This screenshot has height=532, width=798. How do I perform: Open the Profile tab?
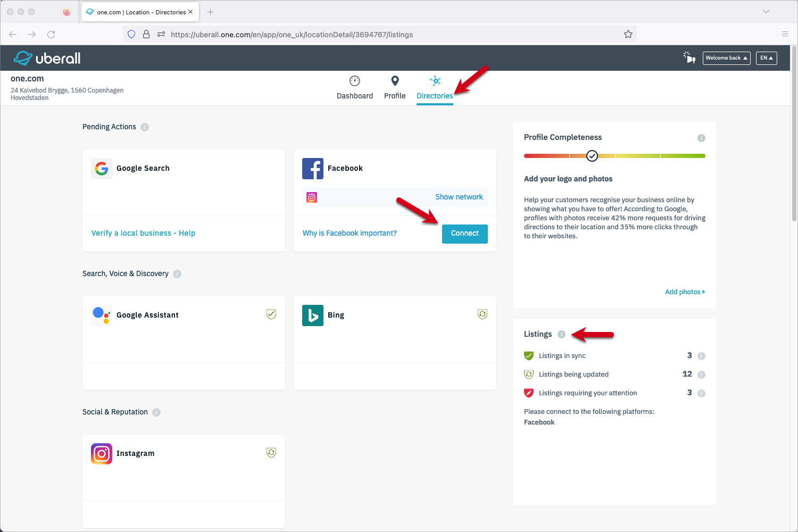(x=395, y=88)
